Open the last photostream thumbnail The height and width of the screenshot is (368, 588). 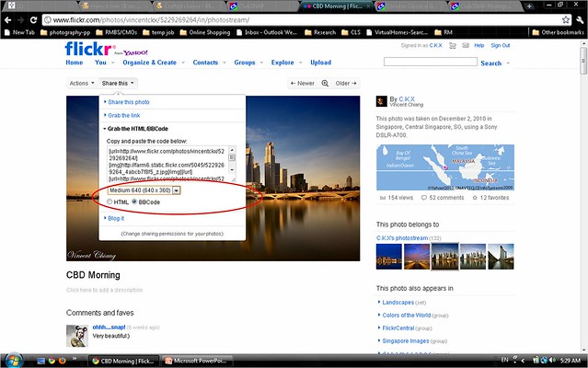point(501,257)
